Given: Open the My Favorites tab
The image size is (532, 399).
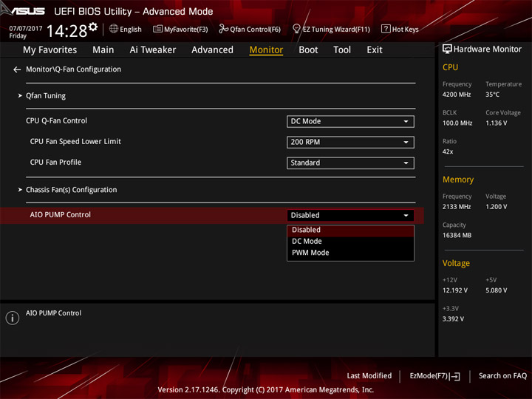Looking at the screenshot, I should pos(50,50).
